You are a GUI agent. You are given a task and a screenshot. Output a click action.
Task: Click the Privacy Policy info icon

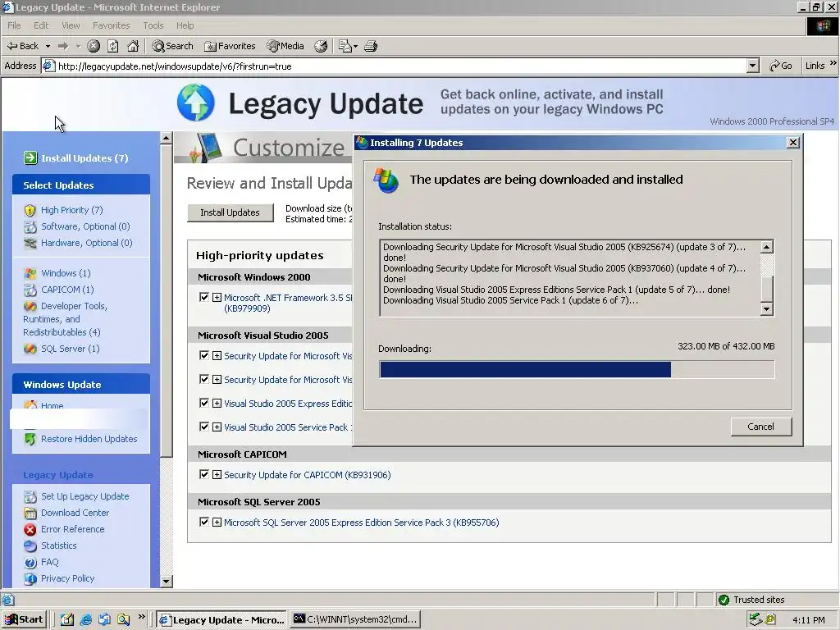click(30, 578)
